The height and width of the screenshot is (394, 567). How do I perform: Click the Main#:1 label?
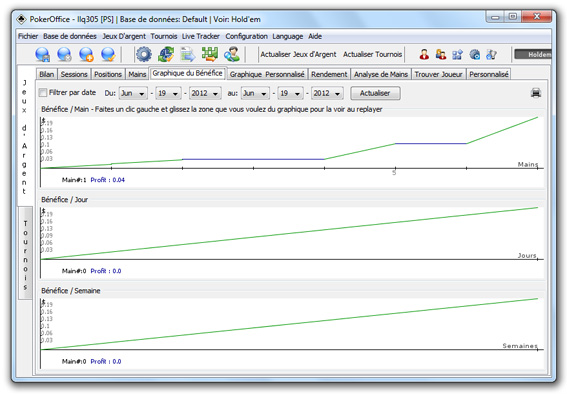(x=74, y=180)
